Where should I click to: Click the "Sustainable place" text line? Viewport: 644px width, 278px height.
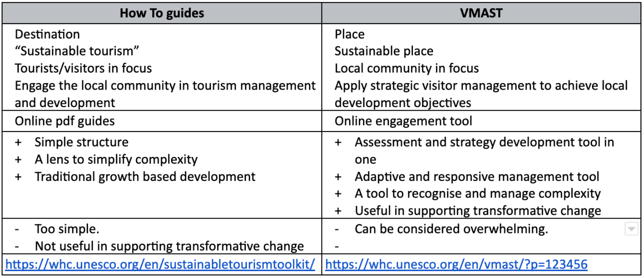[384, 51]
